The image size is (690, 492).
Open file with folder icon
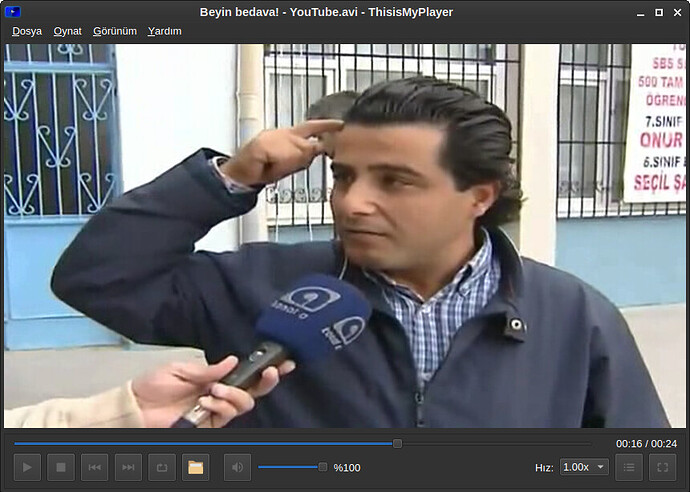[x=195, y=467]
